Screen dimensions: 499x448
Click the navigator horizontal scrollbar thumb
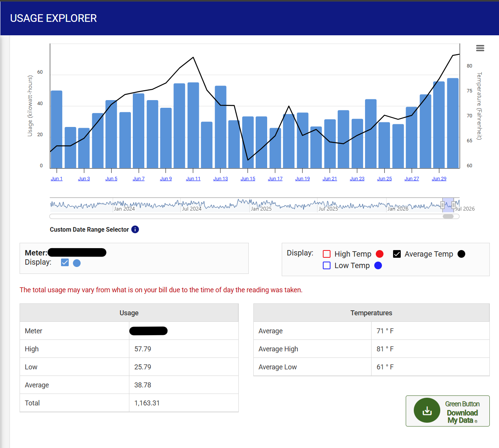click(x=448, y=216)
